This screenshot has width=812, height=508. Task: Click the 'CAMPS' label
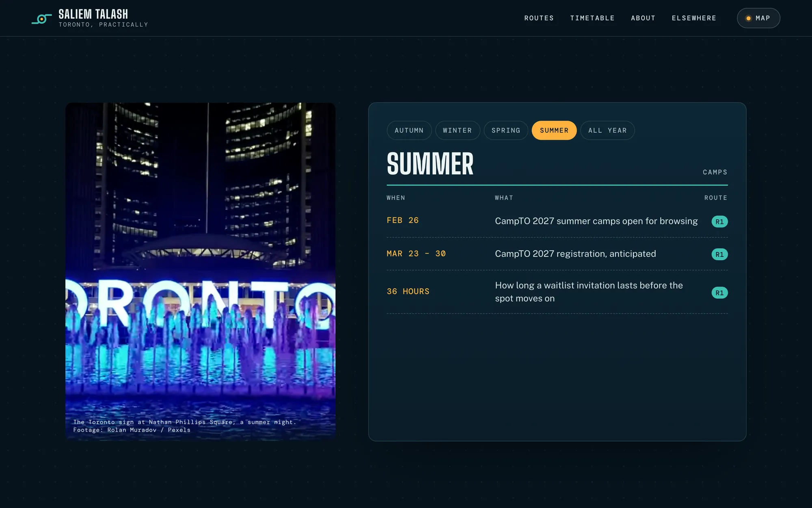715,172
